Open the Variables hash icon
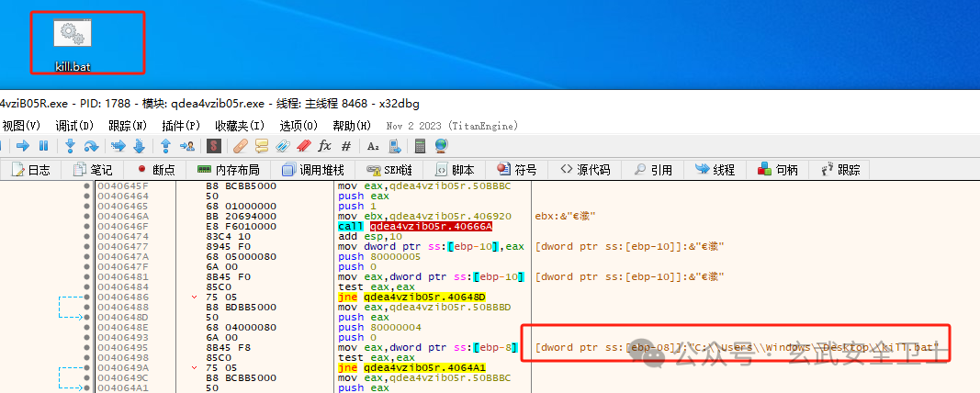The image size is (980, 393). click(345, 146)
